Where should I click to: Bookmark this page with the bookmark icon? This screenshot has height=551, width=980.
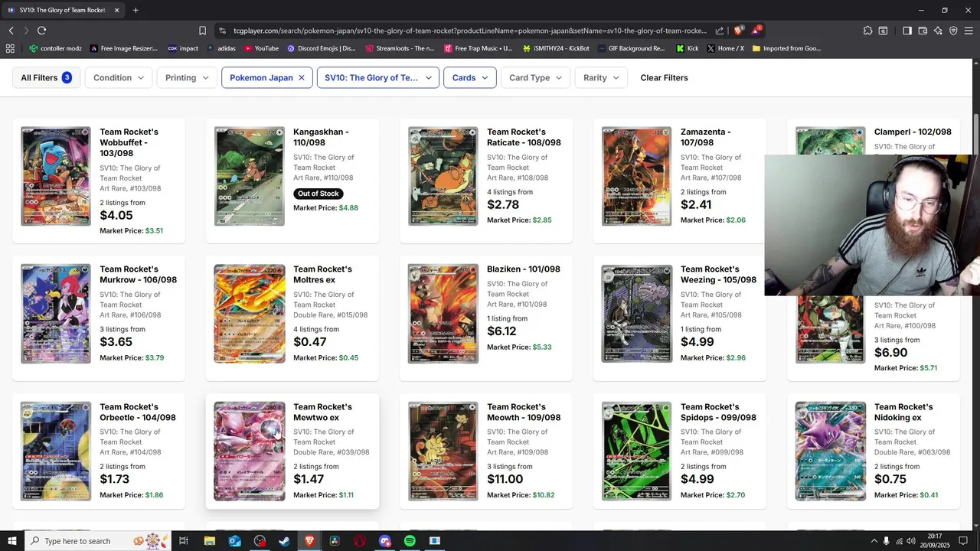(x=202, y=31)
